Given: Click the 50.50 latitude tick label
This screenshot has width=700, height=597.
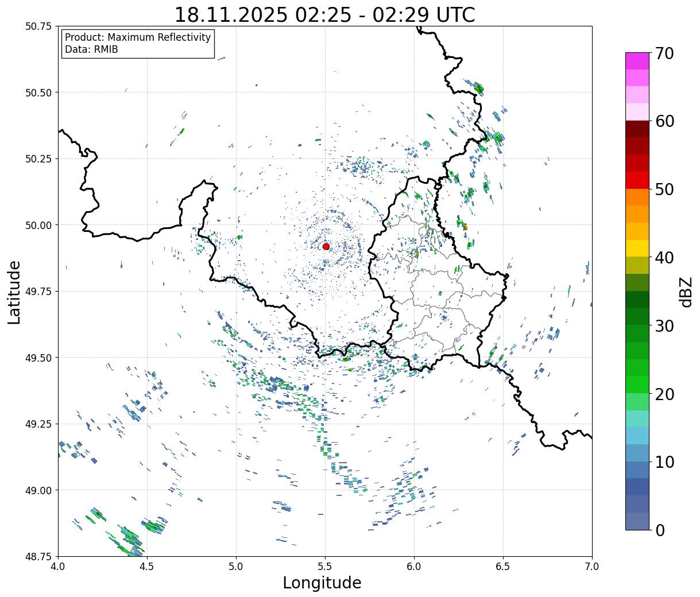Looking at the screenshot, I should click(38, 92).
